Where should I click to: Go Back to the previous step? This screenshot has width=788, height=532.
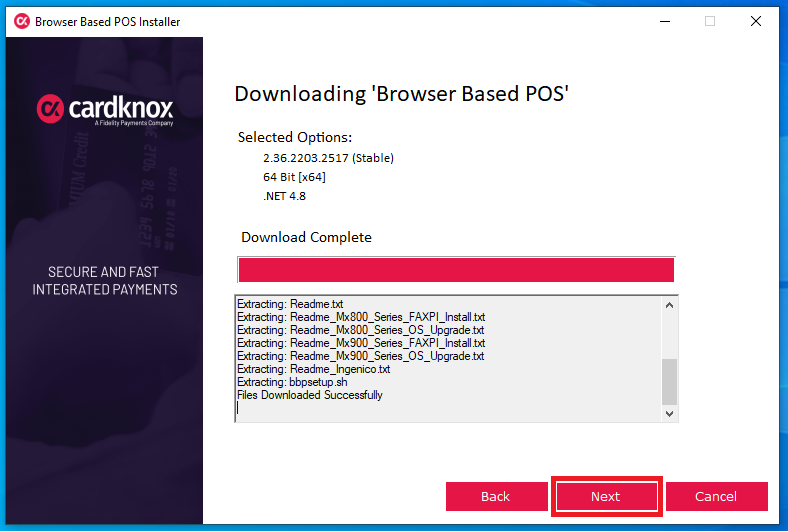pyautogui.click(x=496, y=496)
